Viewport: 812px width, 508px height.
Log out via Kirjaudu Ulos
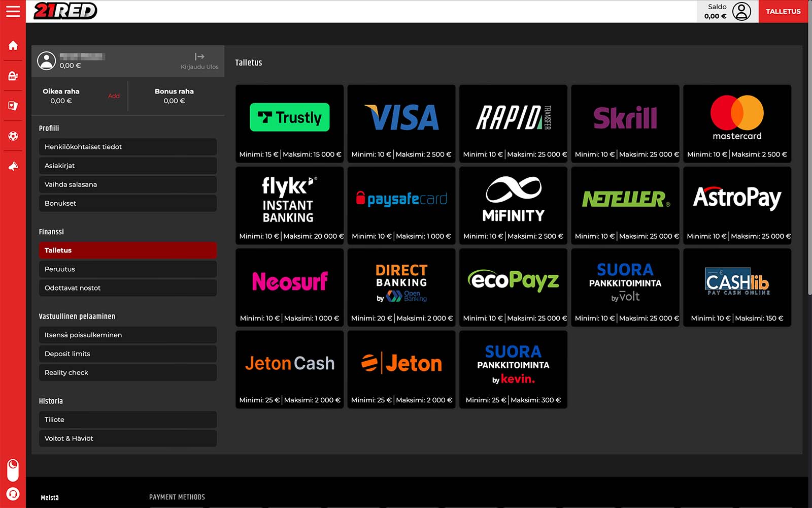(x=199, y=61)
